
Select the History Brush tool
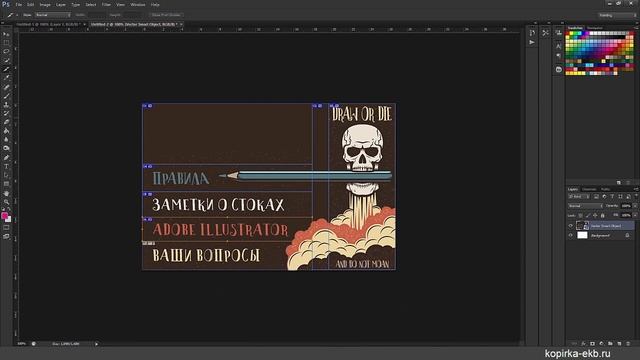point(6,113)
